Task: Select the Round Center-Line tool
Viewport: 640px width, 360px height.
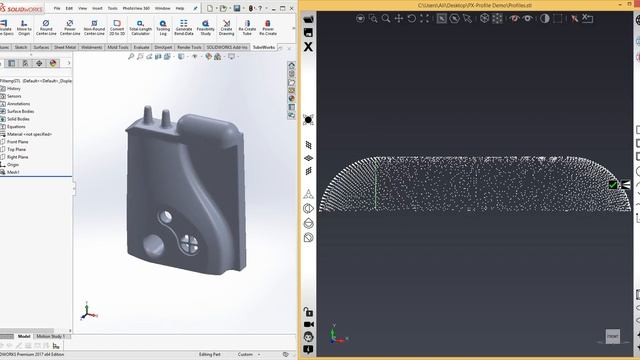Action: (46, 27)
